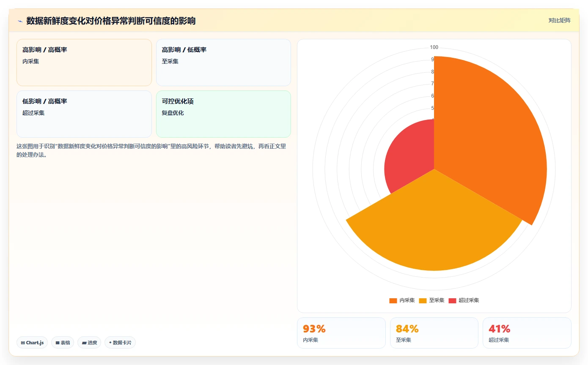The height and width of the screenshot is (365, 588).
Task: Select the 高影响 / 高概率 card
Action: click(x=84, y=63)
